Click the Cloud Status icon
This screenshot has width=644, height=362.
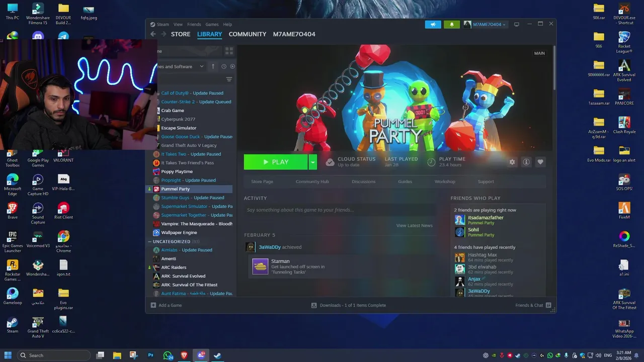[330, 162]
